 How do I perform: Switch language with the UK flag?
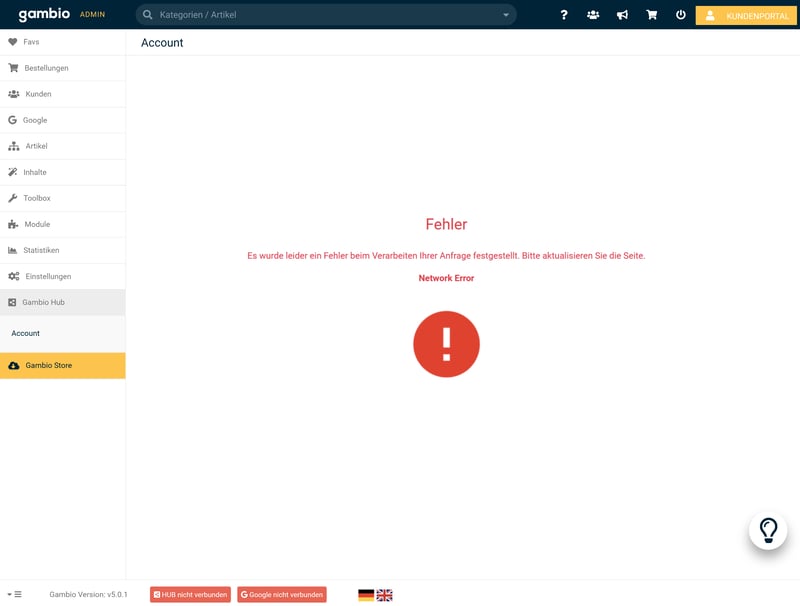(x=385, y=595)
